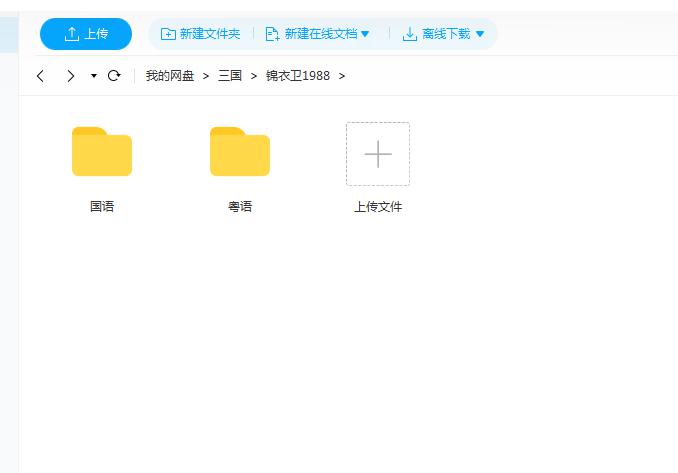Click the 上传文件 plus tile

(x=378, y=154)
